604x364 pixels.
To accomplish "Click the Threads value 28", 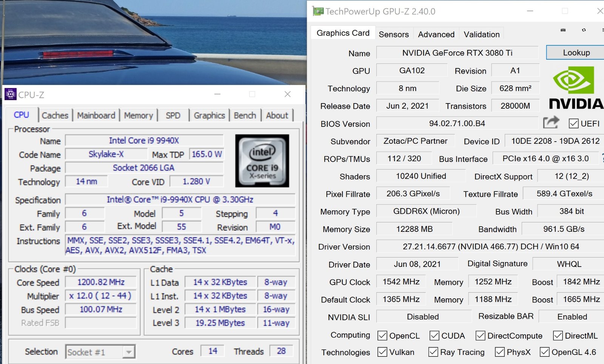I will click(x=281, y=351).
